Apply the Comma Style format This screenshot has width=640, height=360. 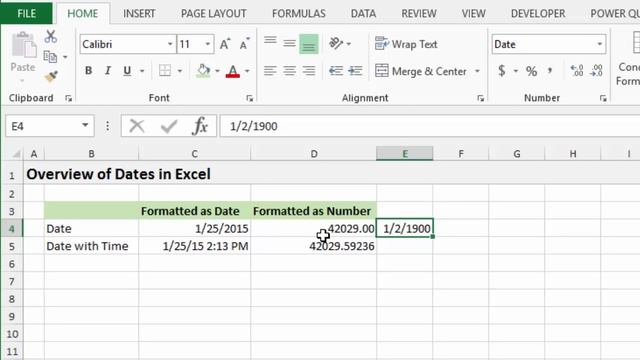(x=550, y=71)
